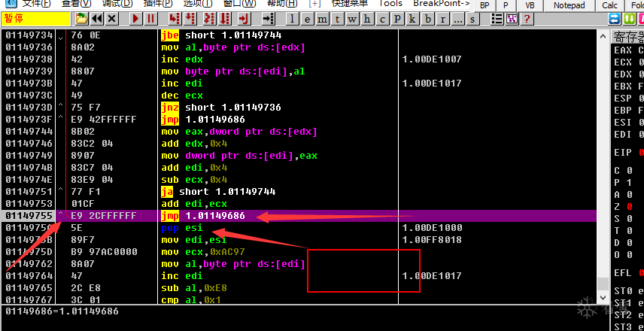Open the 调试(D) menu
644x331 pixels.
pyautogui.click(x=117, y=4)
